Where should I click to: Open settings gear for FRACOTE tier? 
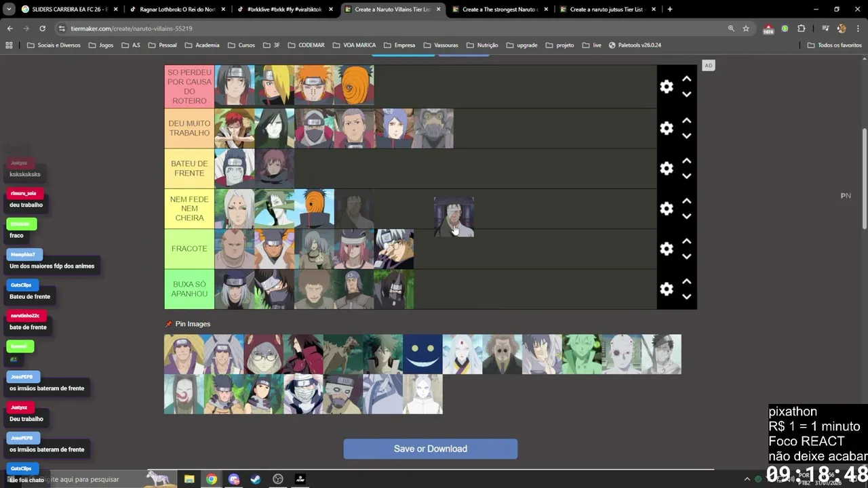coord(667,249)
